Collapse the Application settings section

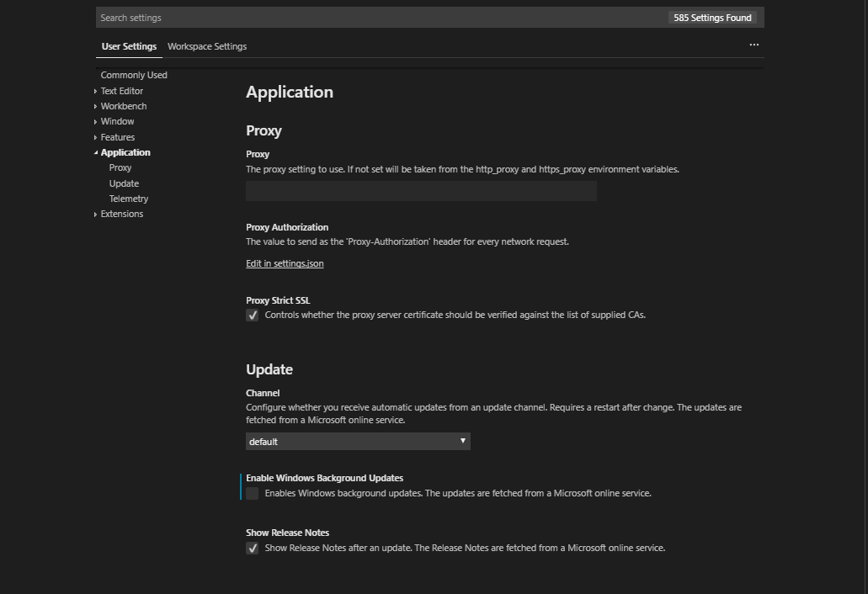coord(125,152)
